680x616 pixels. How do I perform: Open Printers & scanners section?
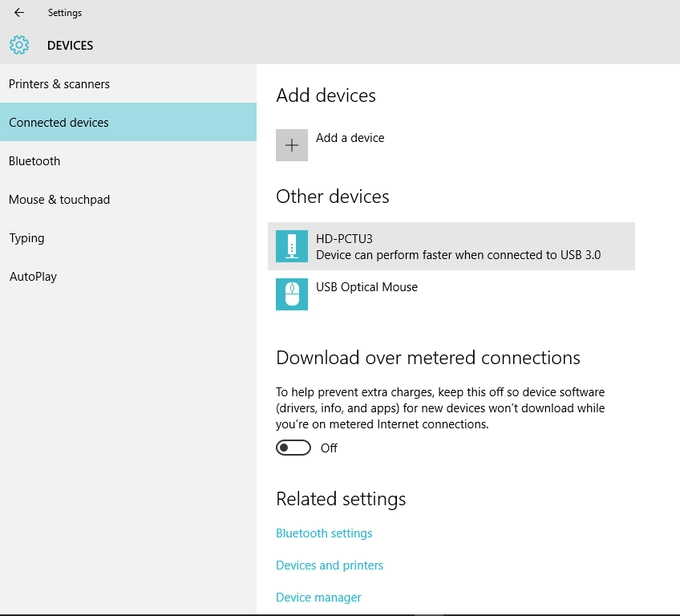[x=128, y=83]
